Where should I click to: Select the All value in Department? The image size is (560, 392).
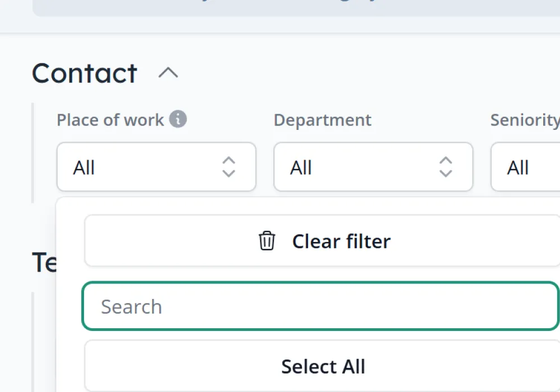point(301,167)
